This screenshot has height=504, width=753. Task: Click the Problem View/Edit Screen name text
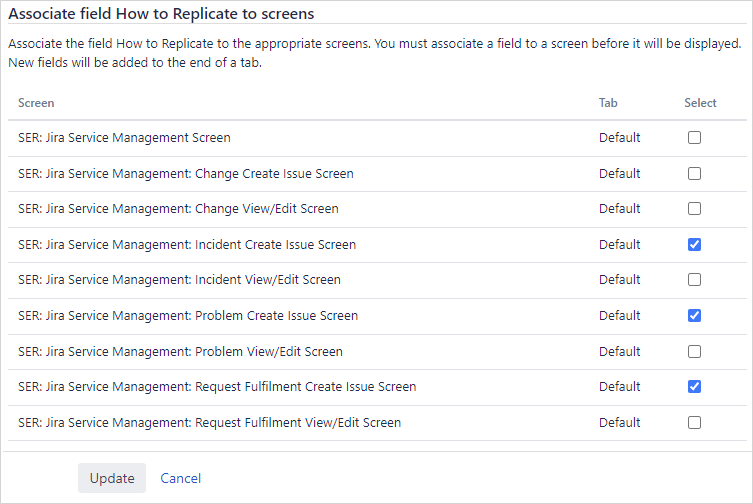180,351
